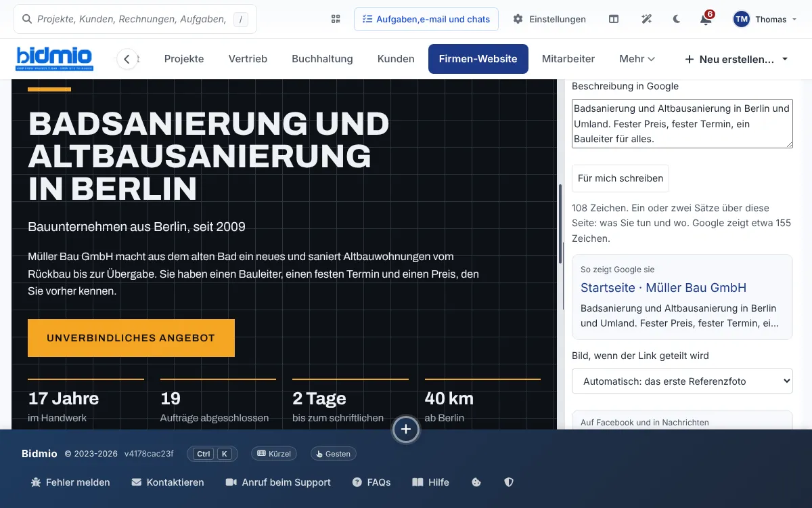
Task: Click Startseite · Müller Bau GmbH preview link
Action: point(663,287)
